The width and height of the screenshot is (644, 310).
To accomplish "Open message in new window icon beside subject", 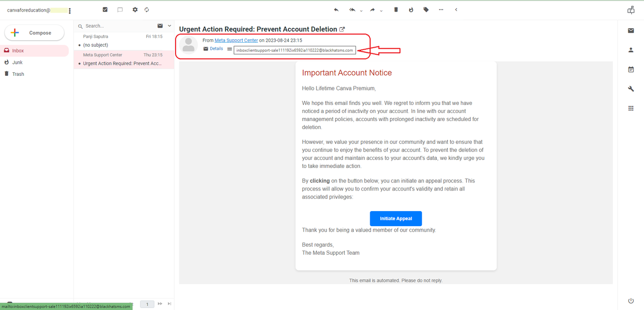I will point(342,29).
